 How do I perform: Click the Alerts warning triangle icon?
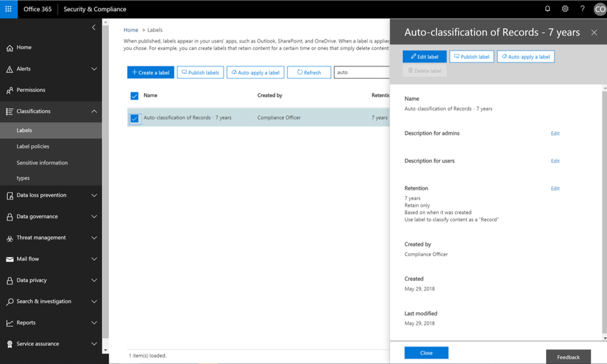pos(9,69)
